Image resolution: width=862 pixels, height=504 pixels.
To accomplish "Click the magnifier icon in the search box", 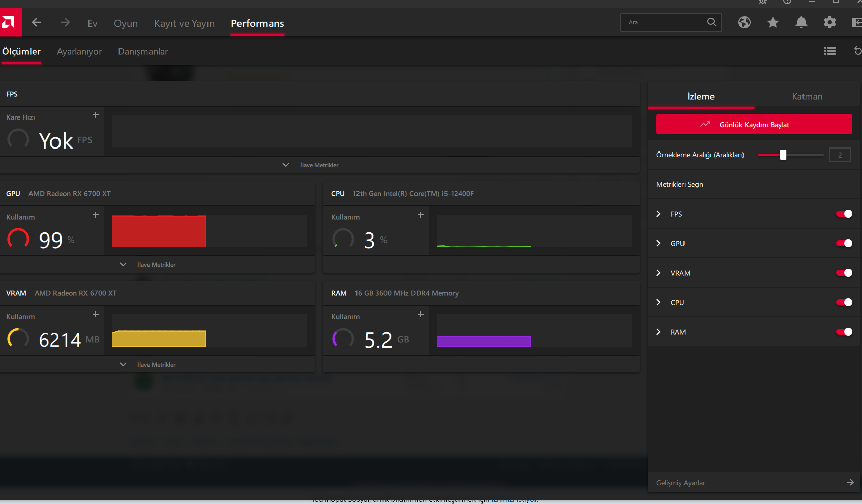I will click(x=711, y=22).
